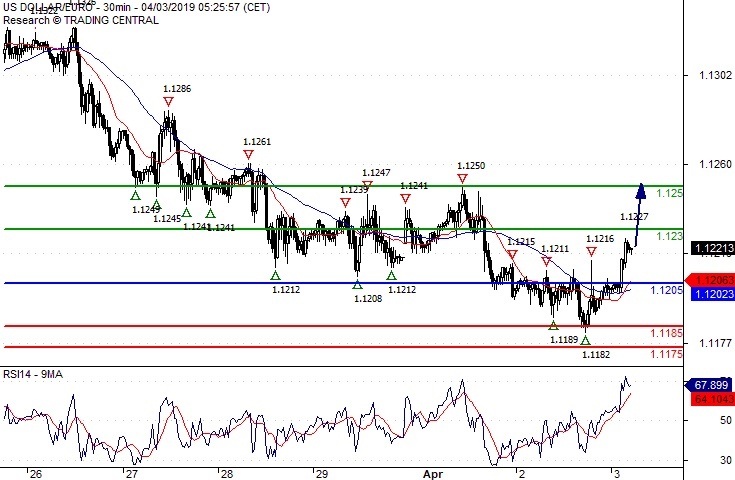Click the Research © TRADING CENTRAL credit text
735x480 pixels.
[81, 20]
